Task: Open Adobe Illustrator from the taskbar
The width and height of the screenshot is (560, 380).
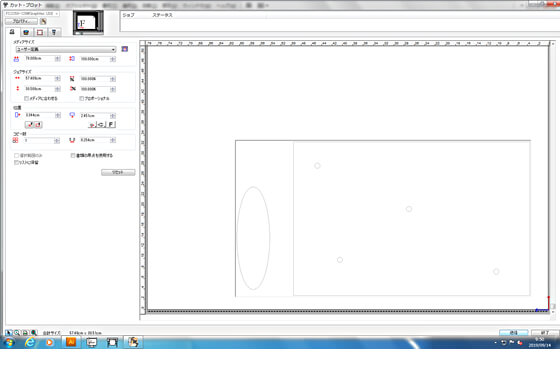Action: [x=71, y=342]
